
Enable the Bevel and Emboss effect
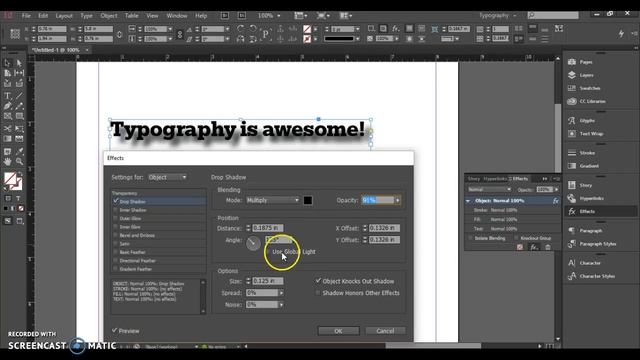pyautogui.click(x=116, y=235)
